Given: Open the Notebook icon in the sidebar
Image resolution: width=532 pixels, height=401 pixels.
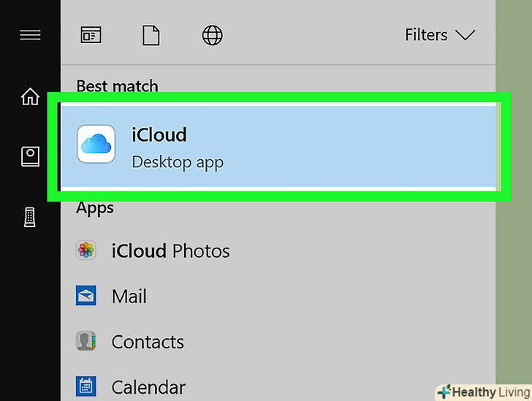Looking at the screenshot, I should (x=30, y=156).
